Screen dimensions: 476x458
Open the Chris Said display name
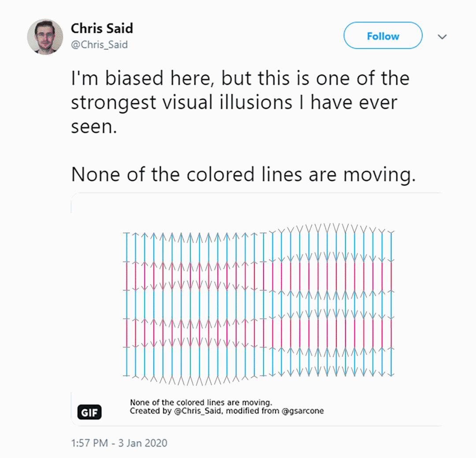tap(102, 29)
